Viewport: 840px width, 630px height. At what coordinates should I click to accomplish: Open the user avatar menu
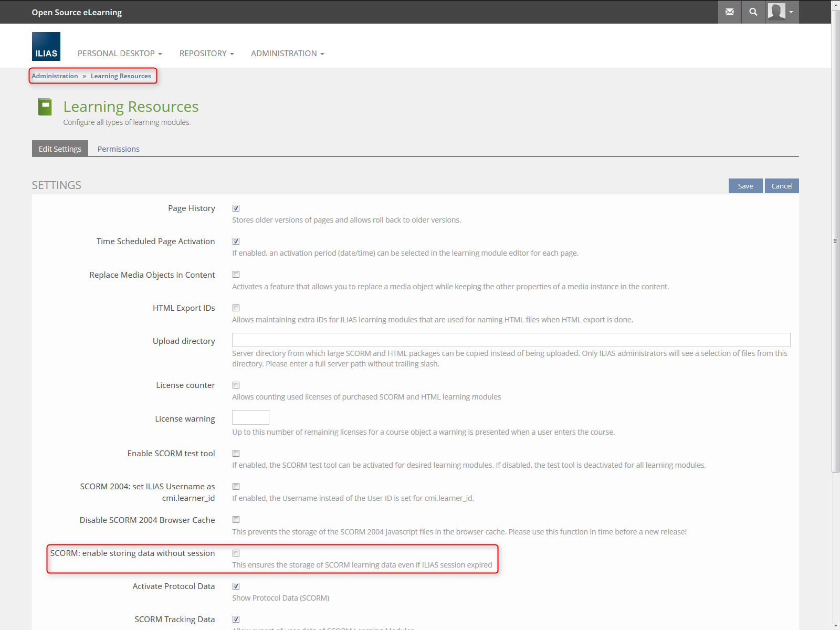pyautogui.click(x=781, y=12)
